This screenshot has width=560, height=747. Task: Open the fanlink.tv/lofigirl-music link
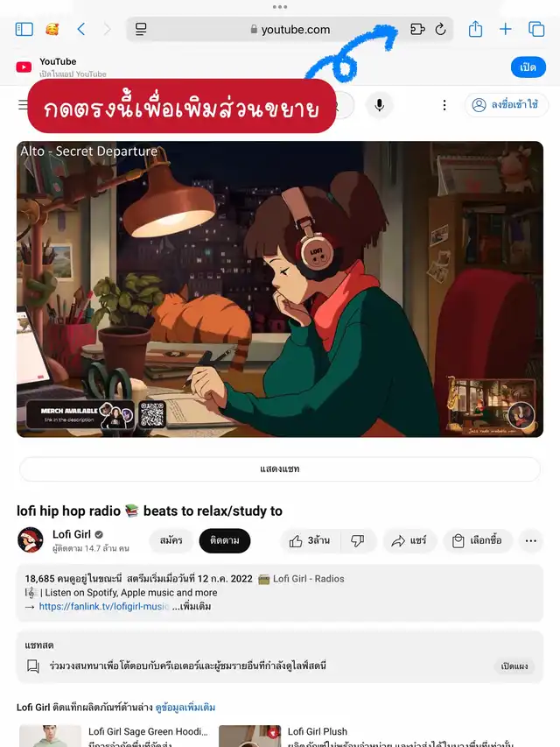[x=104, y=607]
